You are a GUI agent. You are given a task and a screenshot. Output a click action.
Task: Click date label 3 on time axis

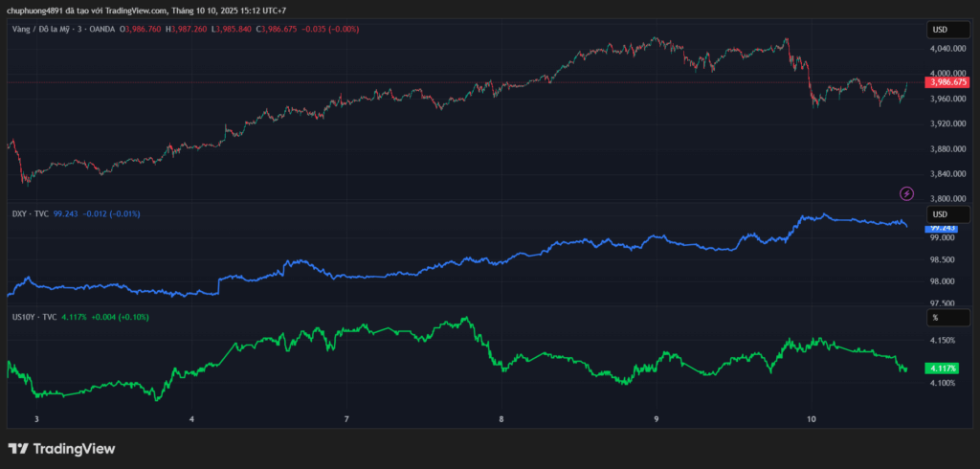(x=36, y=419)
